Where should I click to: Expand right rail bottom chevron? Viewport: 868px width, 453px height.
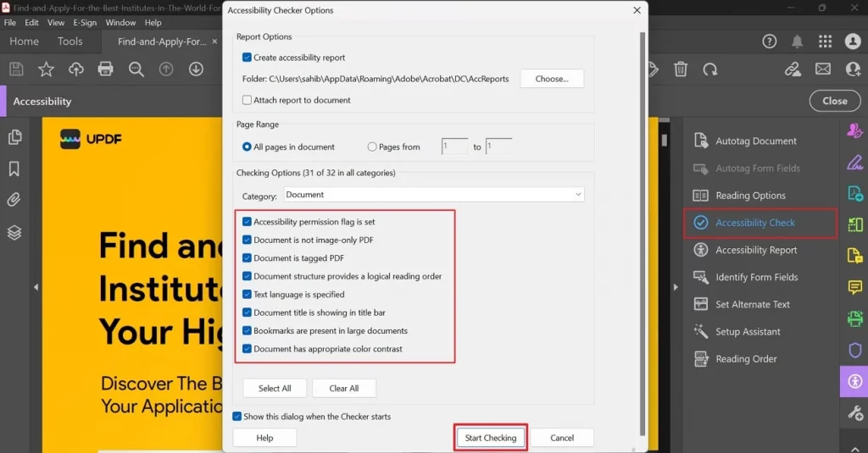(854, 450)
